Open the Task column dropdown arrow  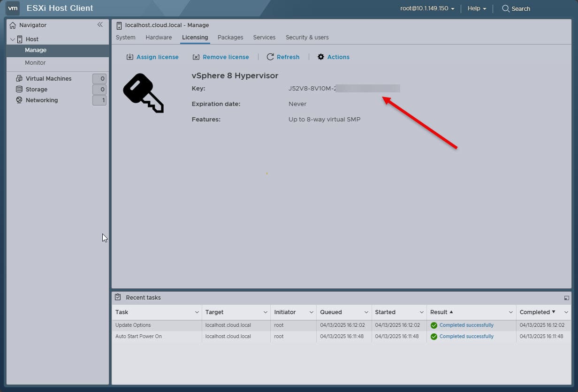197,312
